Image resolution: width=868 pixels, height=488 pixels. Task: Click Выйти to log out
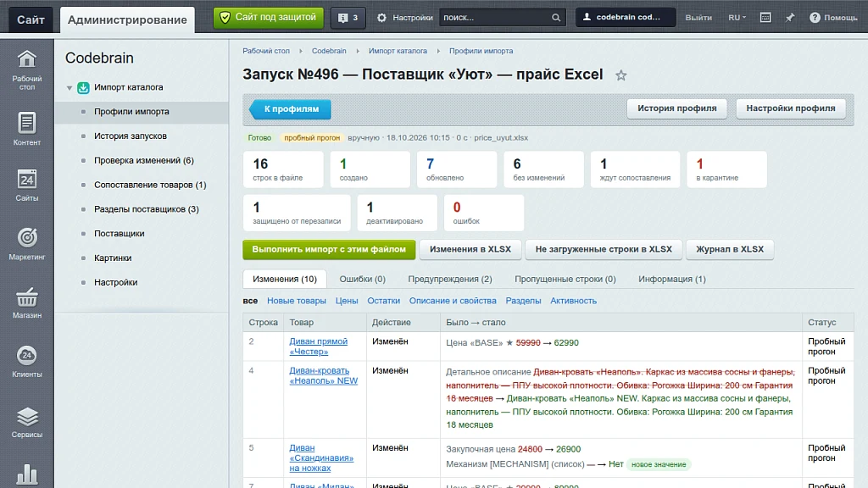point(698,18)
